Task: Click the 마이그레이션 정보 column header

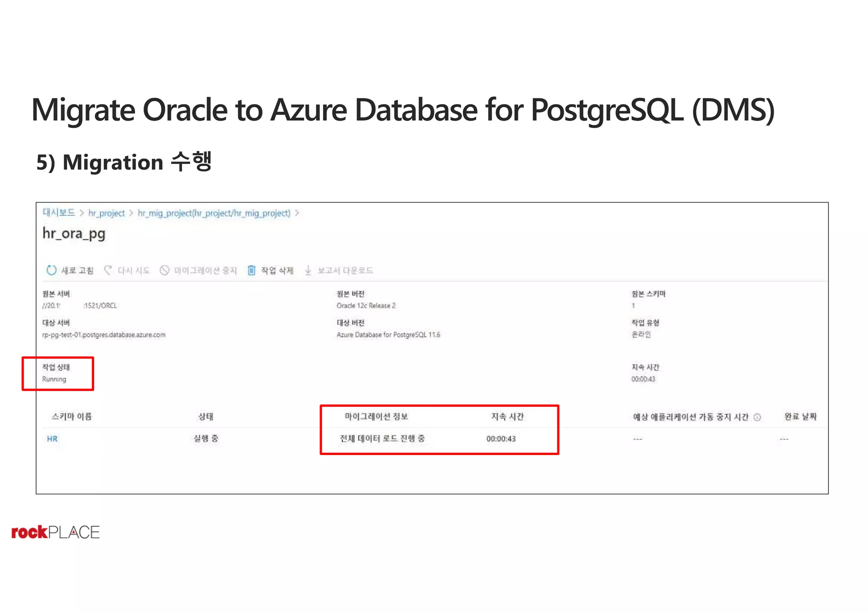Action: point(376,416)
